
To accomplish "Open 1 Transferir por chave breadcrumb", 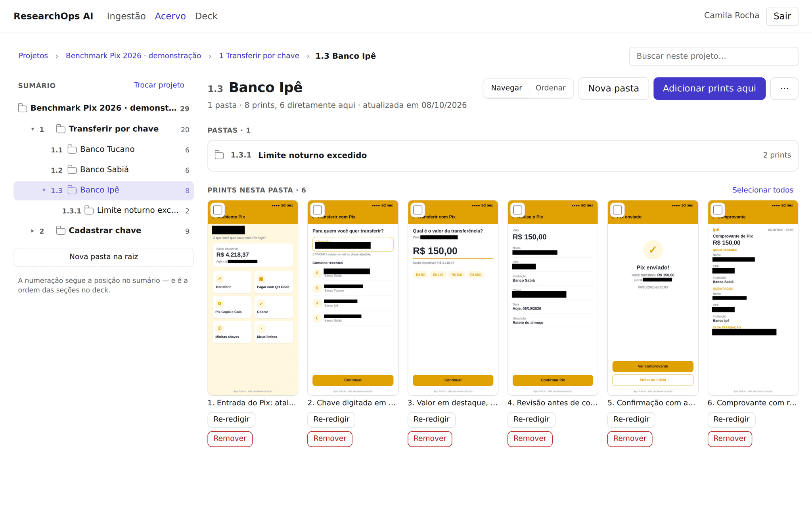I will pyautogui.click(x=259, y=56).
